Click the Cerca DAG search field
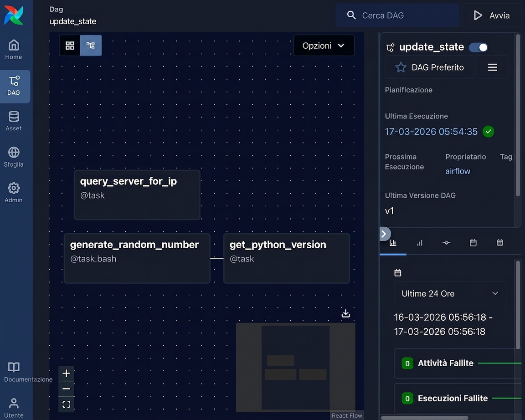This screenshot has height=420, width=525. 397,15
